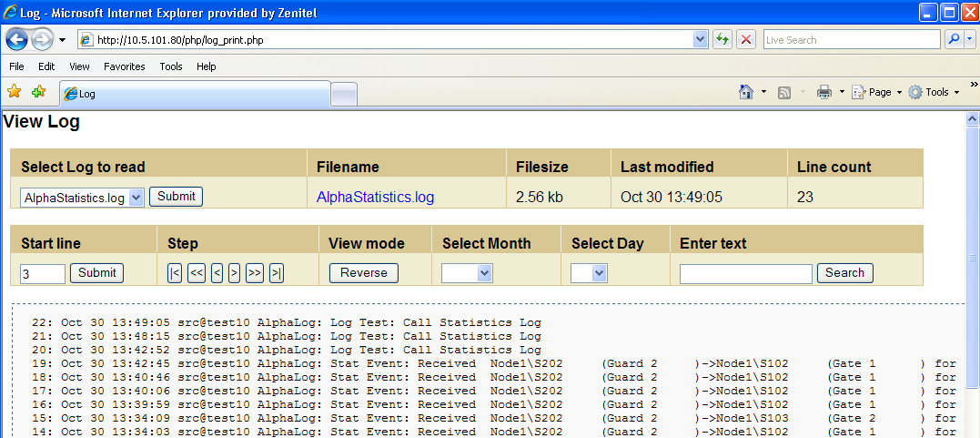Click the browser Back arrow button
Screen dimensions: 980x438
point(17,40)
